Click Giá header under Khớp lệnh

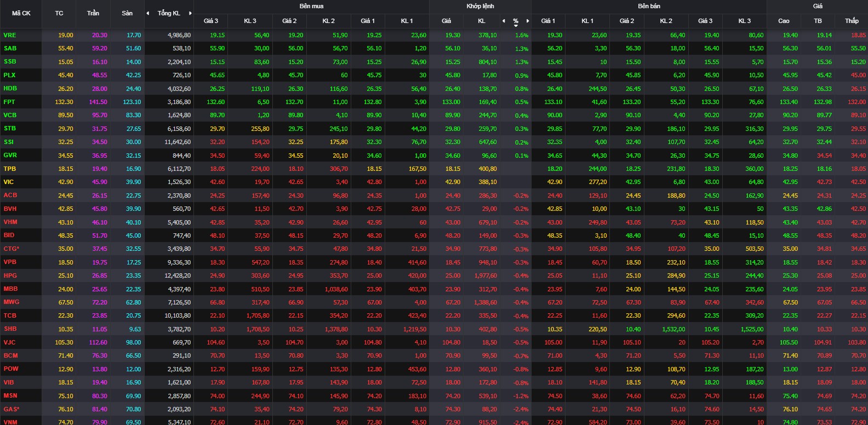coord(447,21)
